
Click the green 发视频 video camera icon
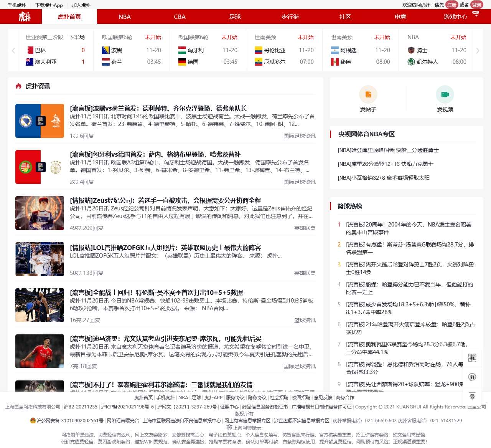tap(445, 94)
